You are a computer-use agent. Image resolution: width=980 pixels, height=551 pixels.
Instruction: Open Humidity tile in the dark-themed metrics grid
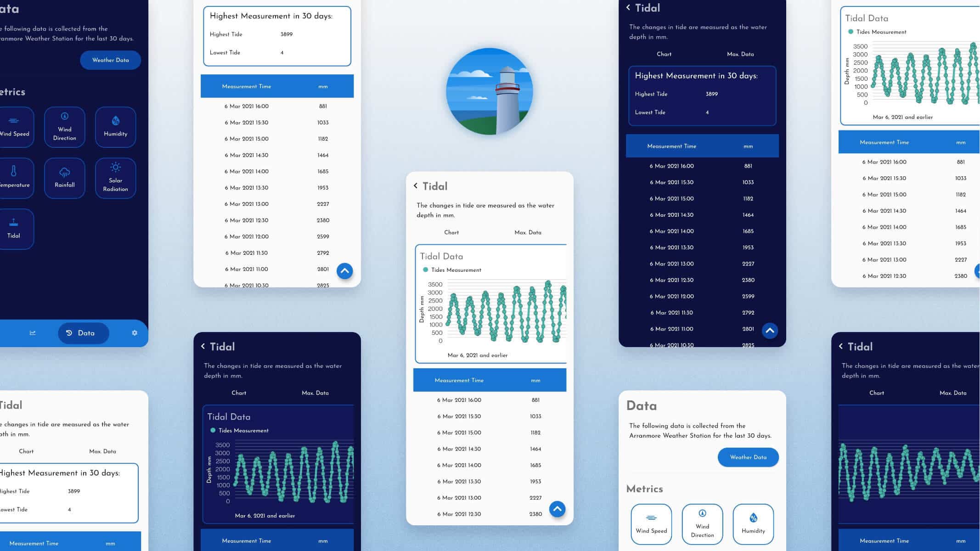click(x=115, y=127)
